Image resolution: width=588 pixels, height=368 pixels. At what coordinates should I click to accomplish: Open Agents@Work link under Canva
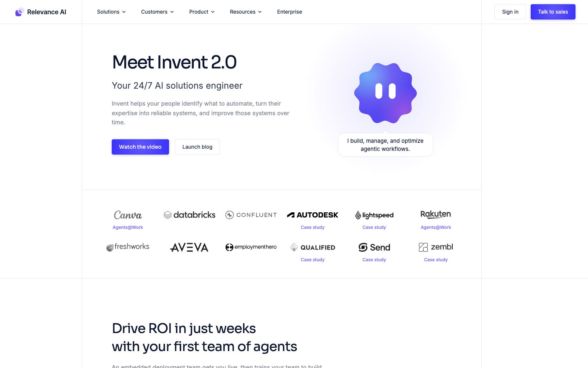pos(128,227)
